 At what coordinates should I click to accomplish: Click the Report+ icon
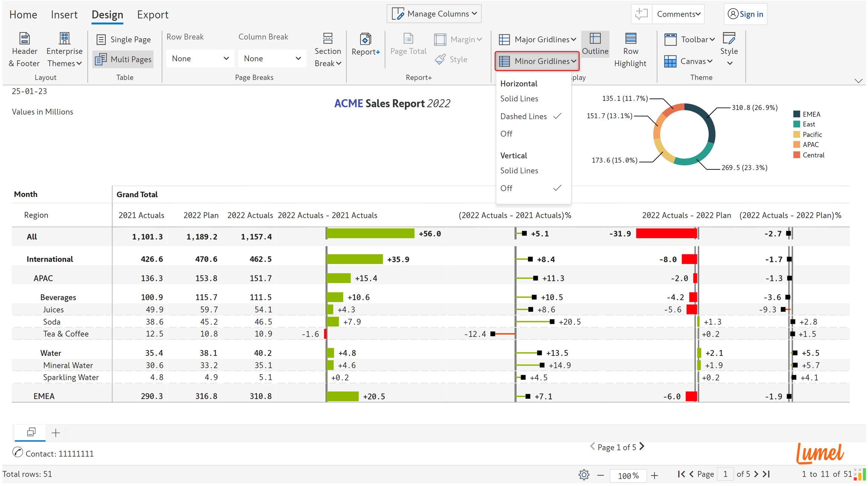pyautogui.click(x=365, y=39)
